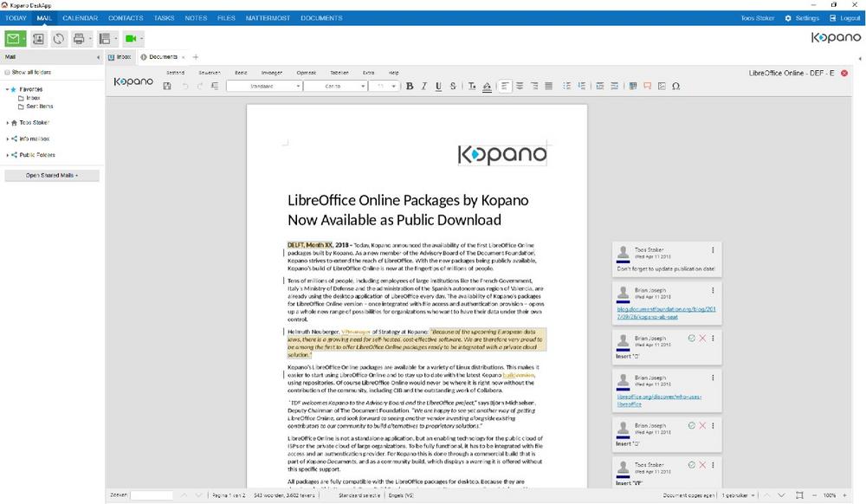Accept the first tracked change Insert "O"
Viewport: 866px width, 504px height.
pos(691,338)
